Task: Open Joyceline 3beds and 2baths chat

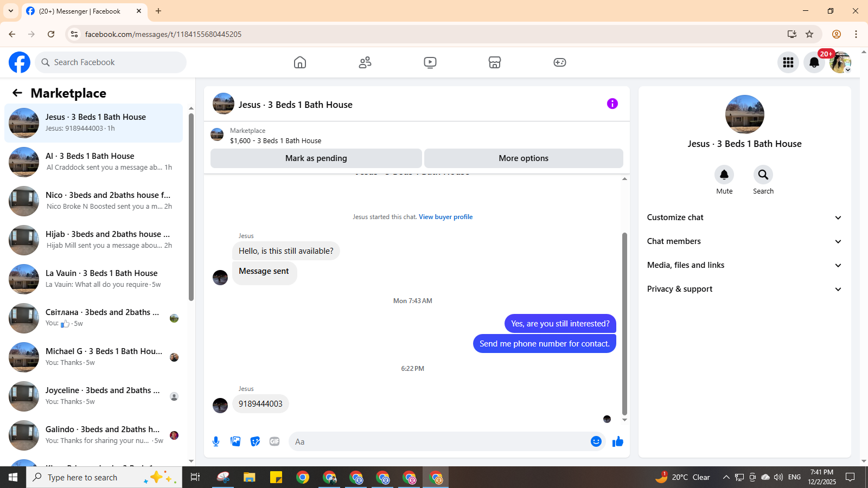Action: pos(93,396)
